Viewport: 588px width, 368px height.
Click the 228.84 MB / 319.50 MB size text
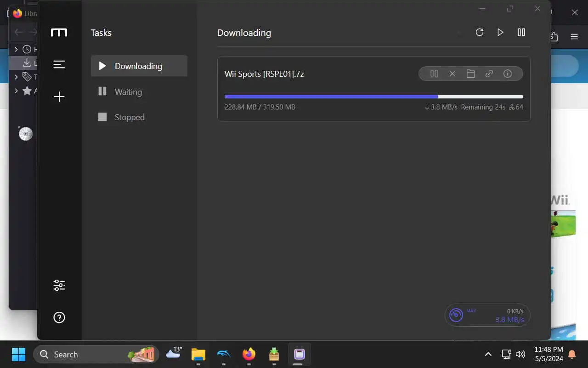(x=260, y=107)
